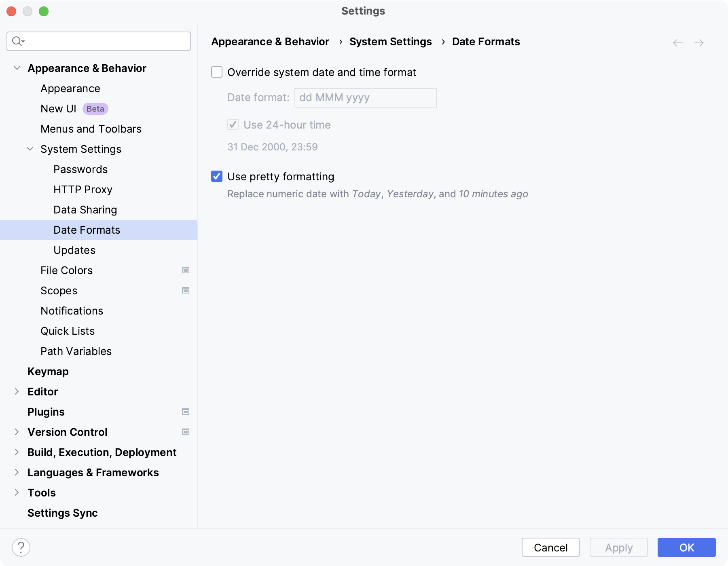Click the panel icon next to File Colors
728x566 pixels.
[186, 270]
